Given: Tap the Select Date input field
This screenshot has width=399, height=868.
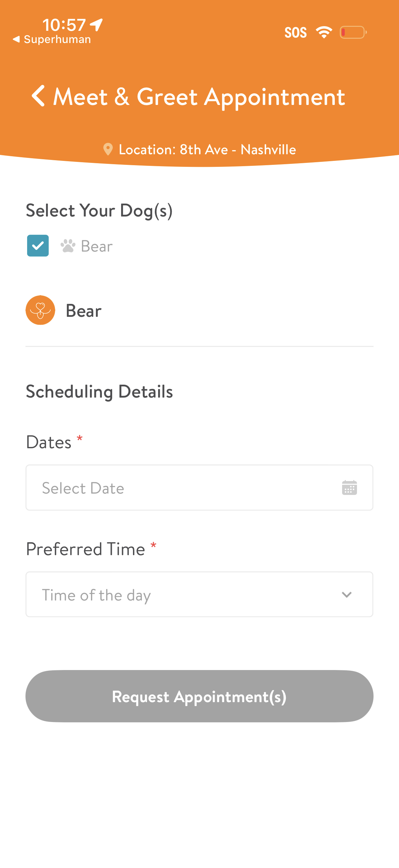Looking at the screenshot, I should (182, 488).
